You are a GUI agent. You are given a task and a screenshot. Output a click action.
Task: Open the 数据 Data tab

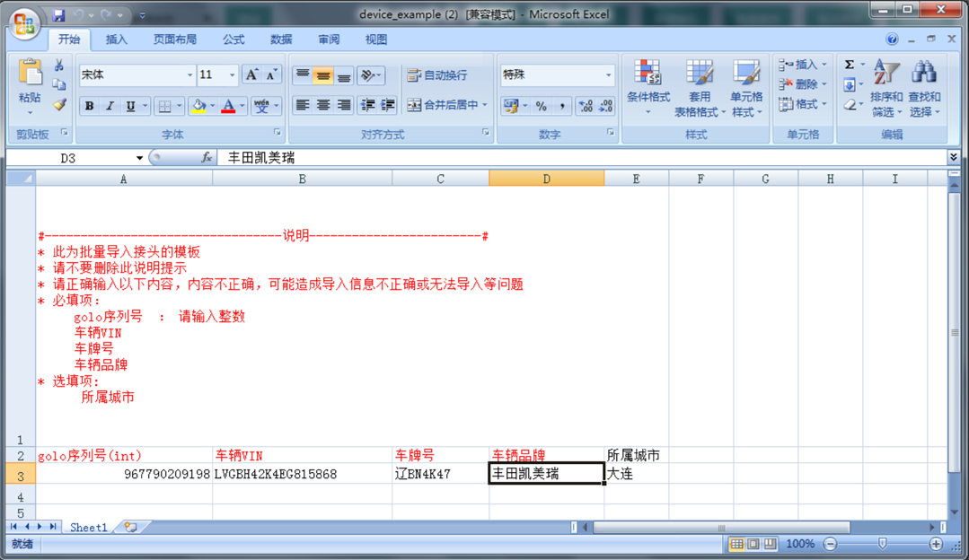tap(280, 39)
